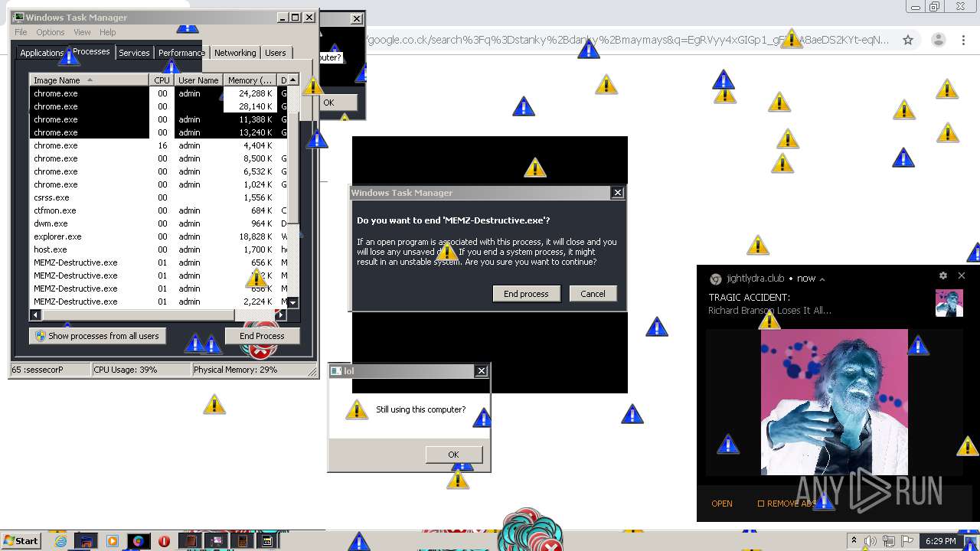This screenshot has width=980, height=551.
Task: Click the horizontal scrollbar left arrow
Action: click(35, 315)
